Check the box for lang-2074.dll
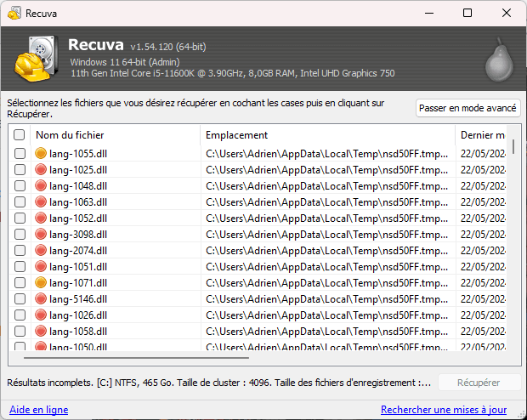This screenshot has width=527, height=420. tap(20, 250)
